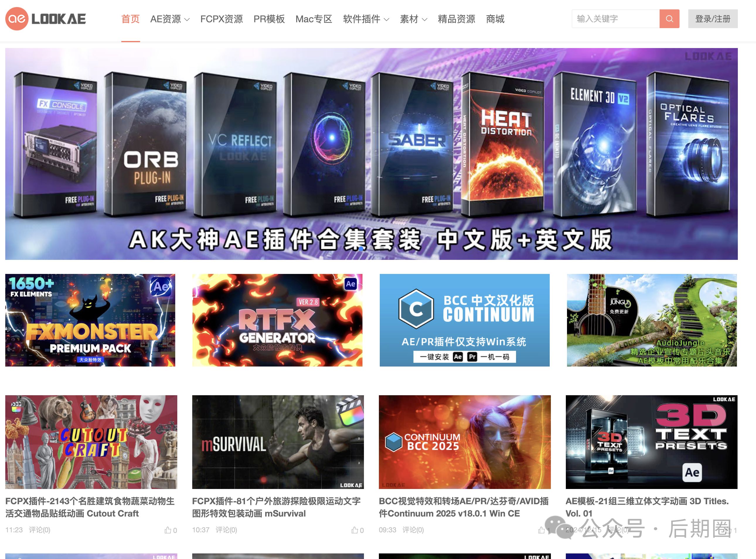
Task: Open the PR模板 navigation item
Action: click(269, 19)
